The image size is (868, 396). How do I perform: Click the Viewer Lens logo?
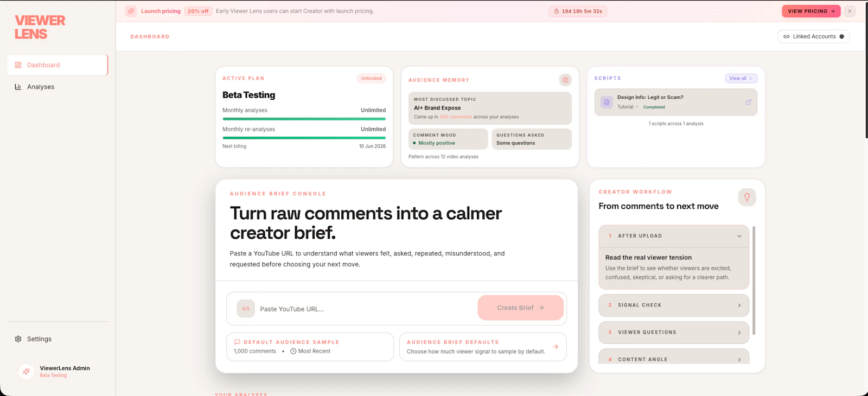pyautogui.click(x=40, y=27)
